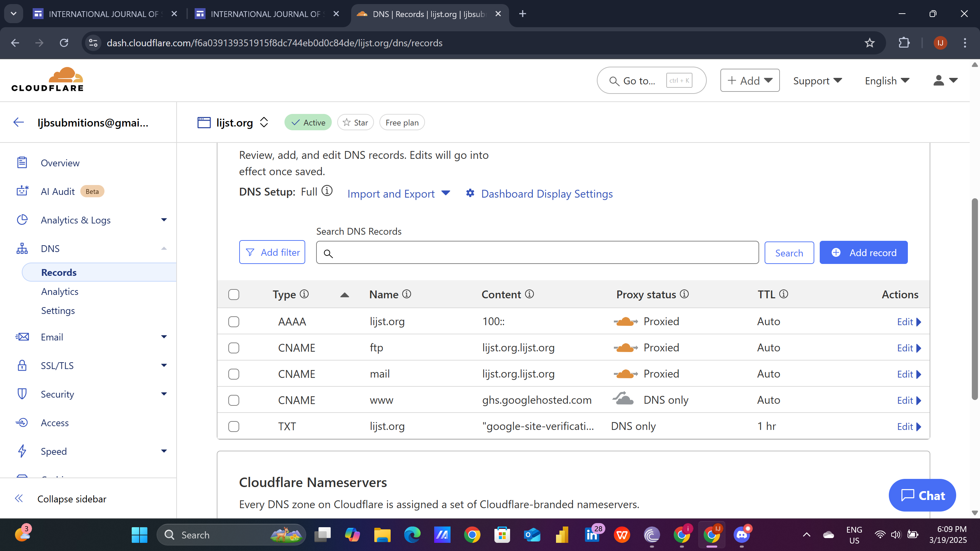The height and width of the screenshot is (551, 980).
Task: Bookmark page with the star icon
Action: pyautogui.click(x=870, y=43)
